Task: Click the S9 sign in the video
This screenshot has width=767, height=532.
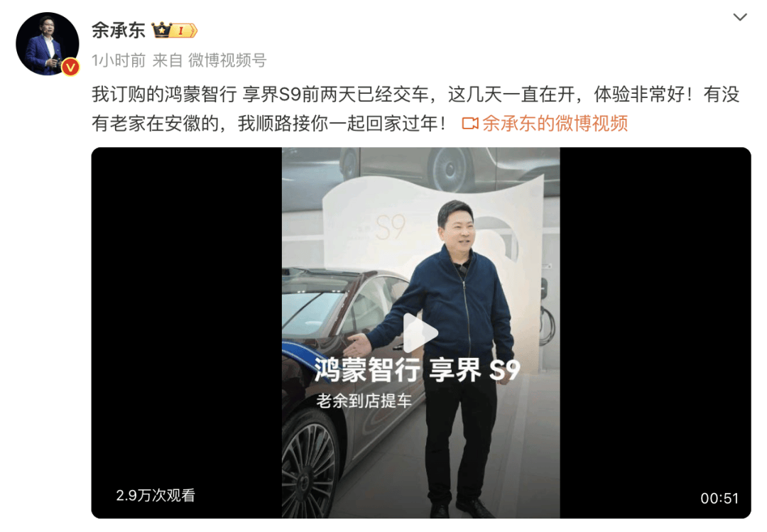Action: click(391, 227)
